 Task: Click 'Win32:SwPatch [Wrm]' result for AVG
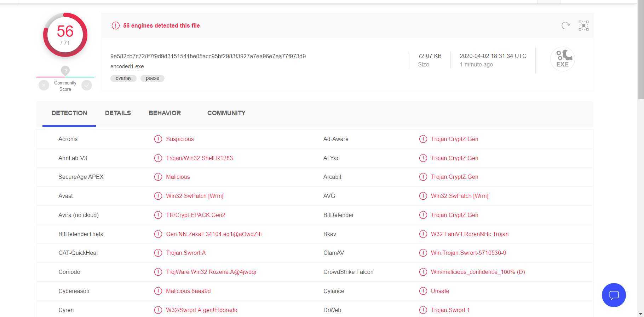[460, 196]
